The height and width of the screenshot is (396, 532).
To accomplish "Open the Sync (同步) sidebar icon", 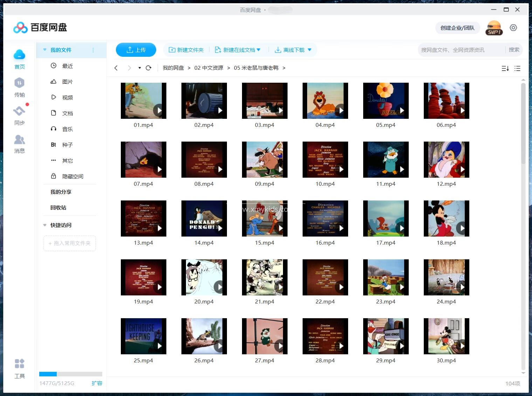I will click(x=19, y=115).
